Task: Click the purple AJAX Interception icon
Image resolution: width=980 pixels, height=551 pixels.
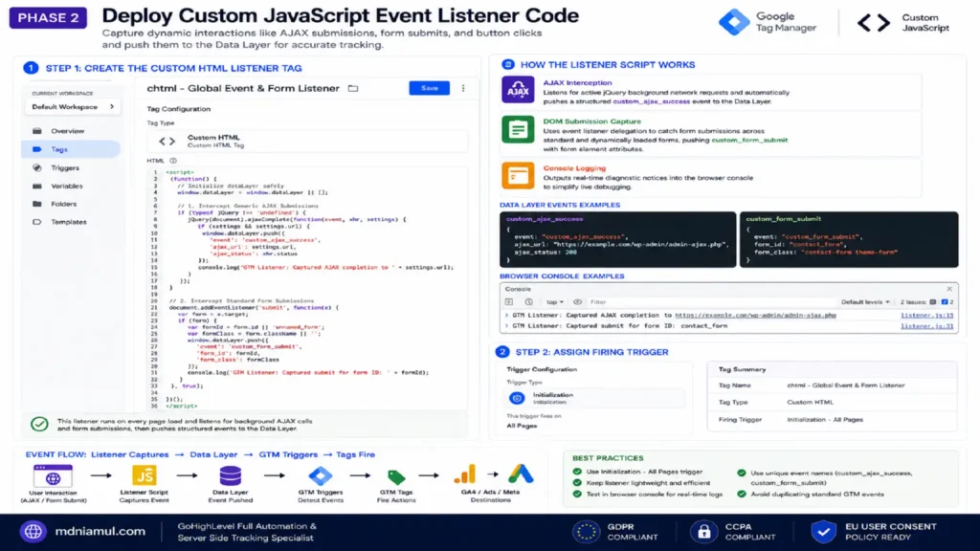Action: (x=518, y=90)
